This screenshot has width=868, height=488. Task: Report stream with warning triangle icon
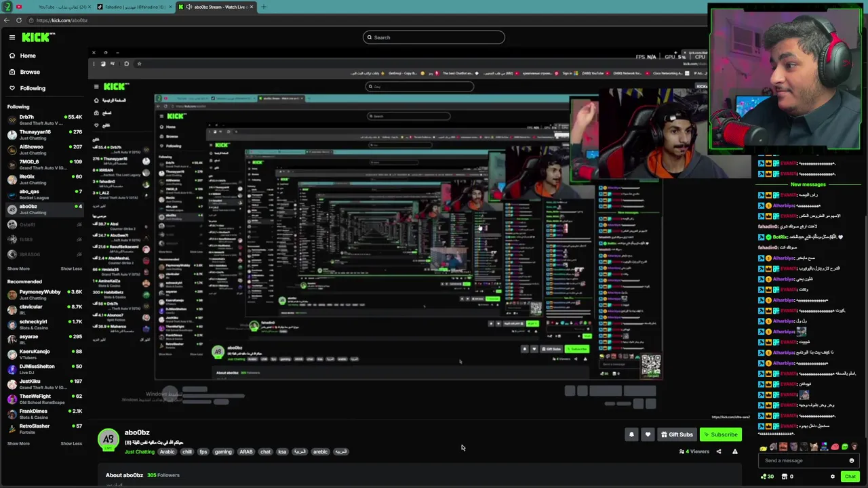tap(734, 451)
